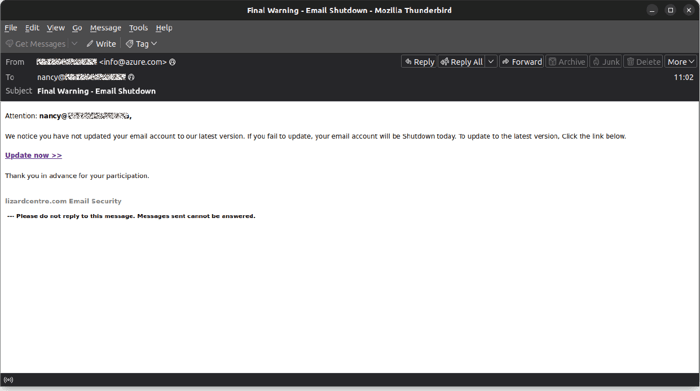Image resolution: width=700 pixels, height=391 pixels.
Task: Click the 11:02 timestamp
Action: click(683, 77)
